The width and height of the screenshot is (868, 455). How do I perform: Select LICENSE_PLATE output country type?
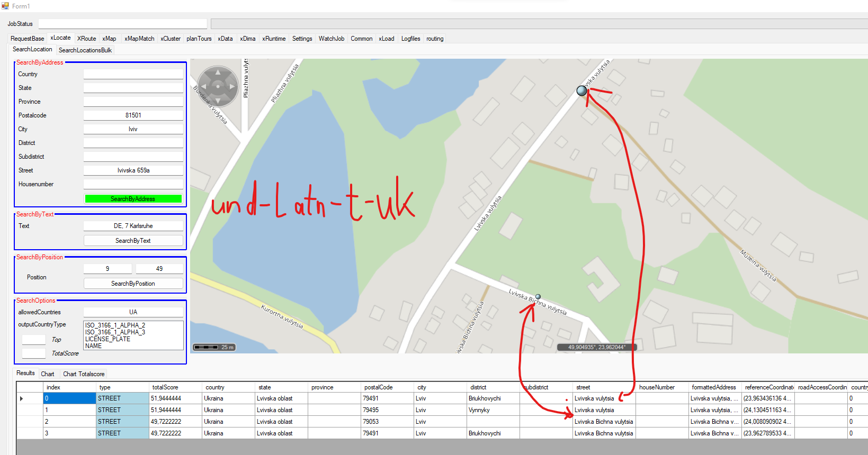[x=108, y=339]
